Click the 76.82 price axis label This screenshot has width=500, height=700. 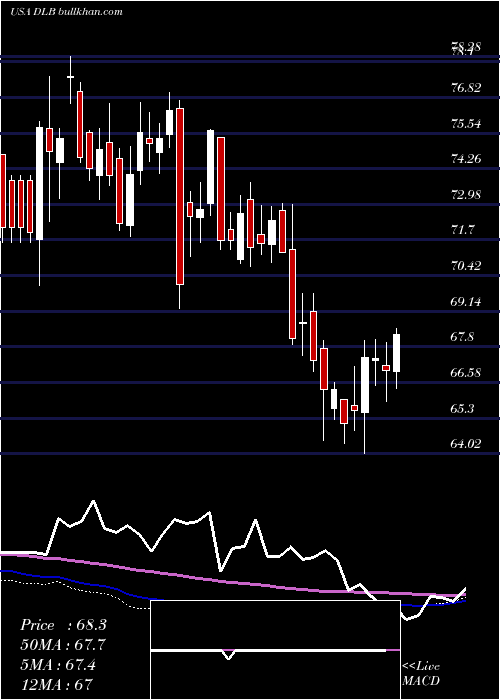[x=466, y=88]
